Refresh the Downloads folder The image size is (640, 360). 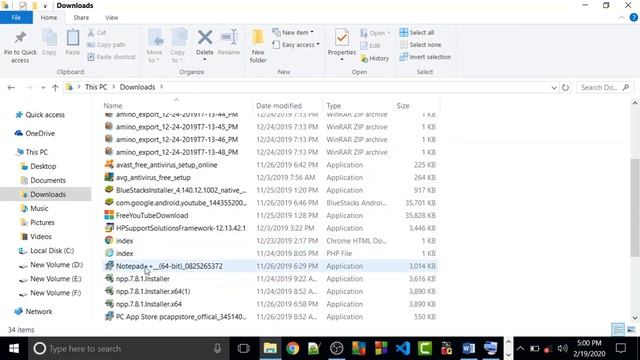point(565,87)
